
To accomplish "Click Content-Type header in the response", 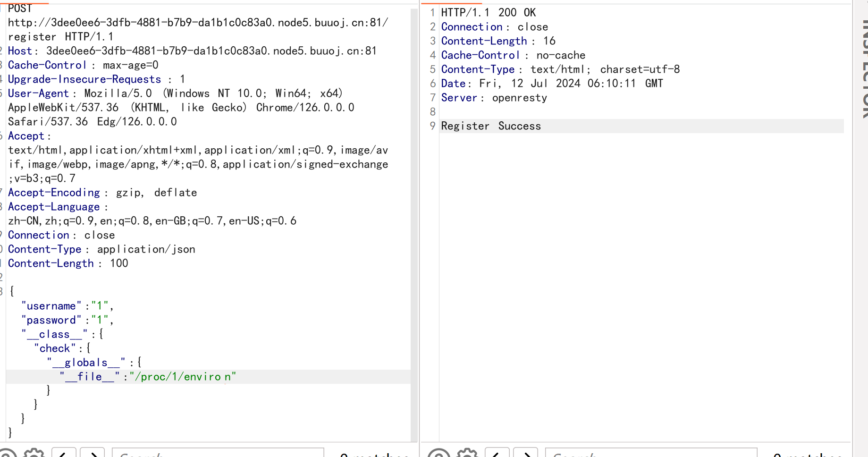I will tap(478, 69).
